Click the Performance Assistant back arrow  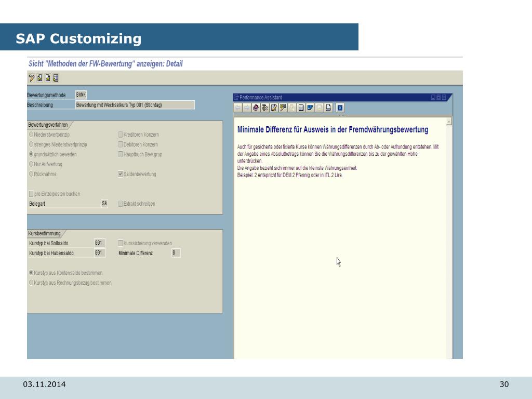coord(238,108)
